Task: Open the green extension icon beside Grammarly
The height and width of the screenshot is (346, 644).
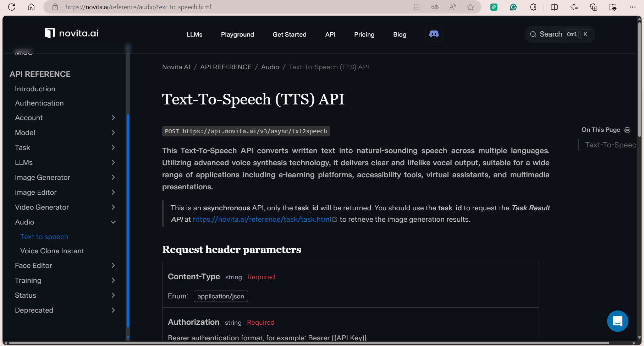Action: point(494,7)
